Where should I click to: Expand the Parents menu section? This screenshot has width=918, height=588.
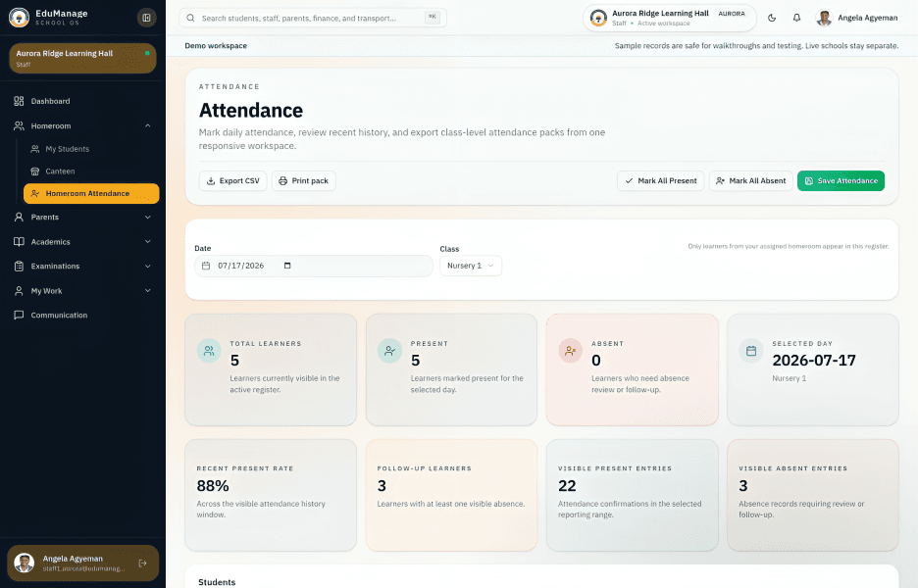pos(82,217)
